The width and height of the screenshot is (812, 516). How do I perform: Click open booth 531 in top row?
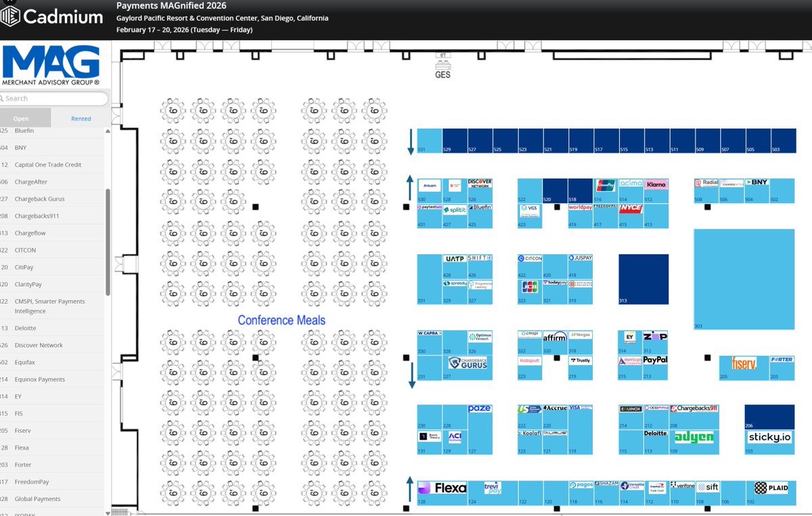[x=429, y=141]
